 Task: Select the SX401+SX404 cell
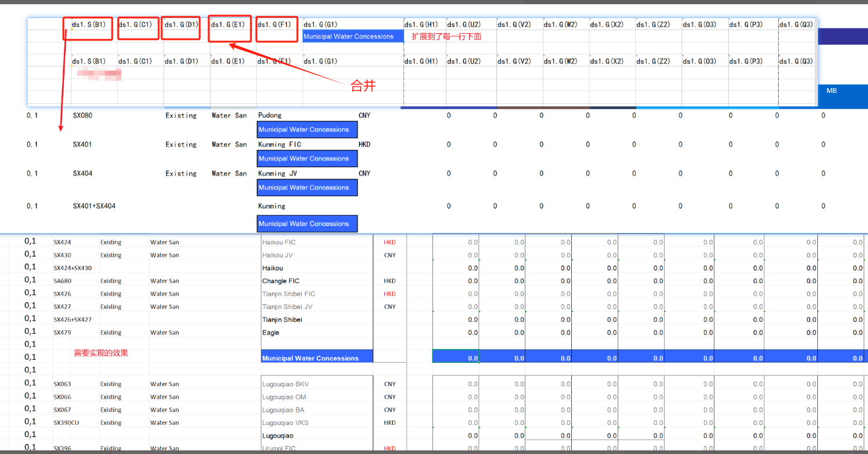tap(94, 206)
